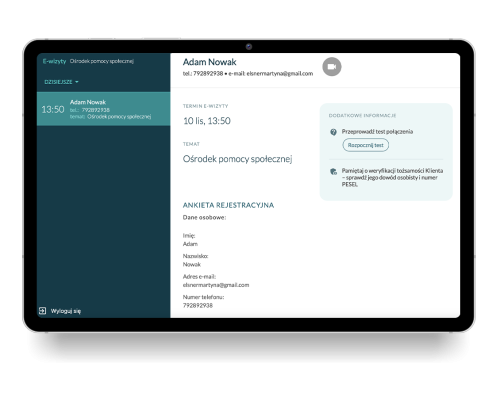Click the DODATKOWE INFORMACJE heading
The height and width of the screenshot is (397, 500).
(x=362, y=115)
